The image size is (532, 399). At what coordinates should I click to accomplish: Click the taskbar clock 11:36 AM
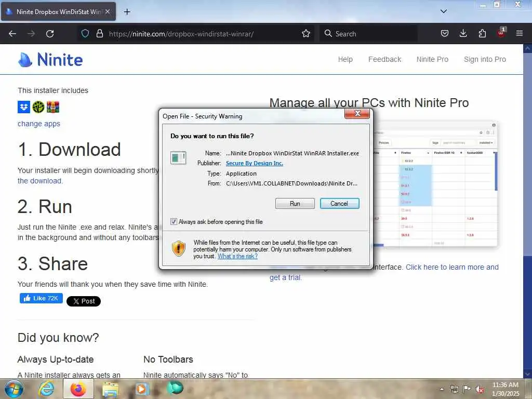pos(506,389)
